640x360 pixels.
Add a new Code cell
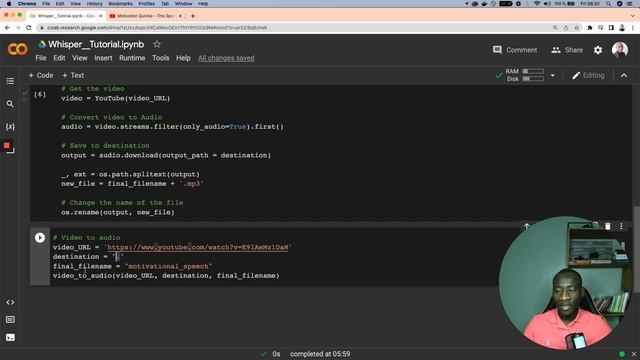click(x=41, y=76)
